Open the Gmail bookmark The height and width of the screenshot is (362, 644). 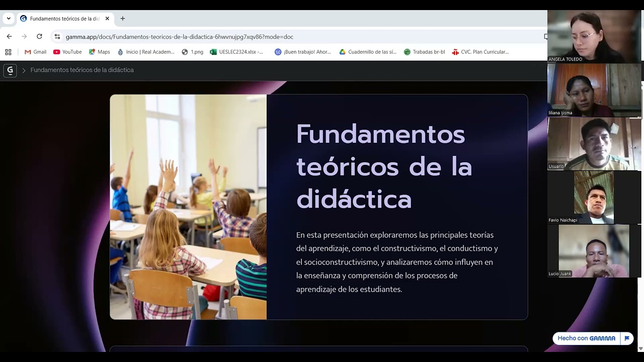[35, 52]
